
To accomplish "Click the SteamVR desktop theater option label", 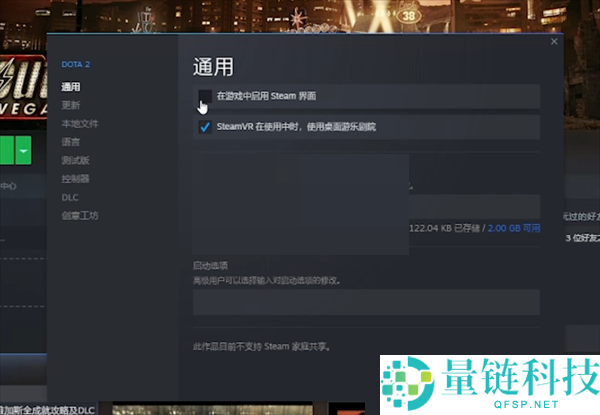I will pos(296,127).
